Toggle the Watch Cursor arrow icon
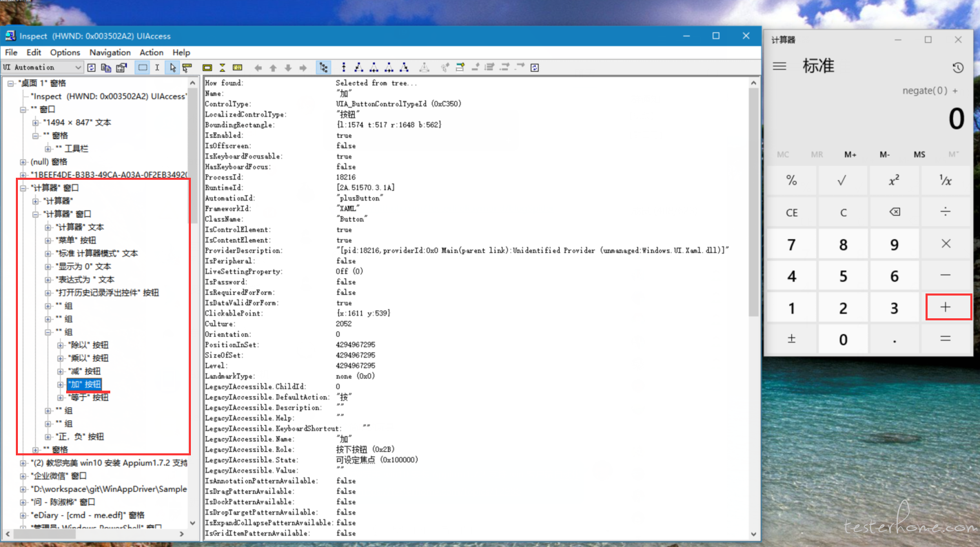 pyautogui.click(x=172, y=68)
